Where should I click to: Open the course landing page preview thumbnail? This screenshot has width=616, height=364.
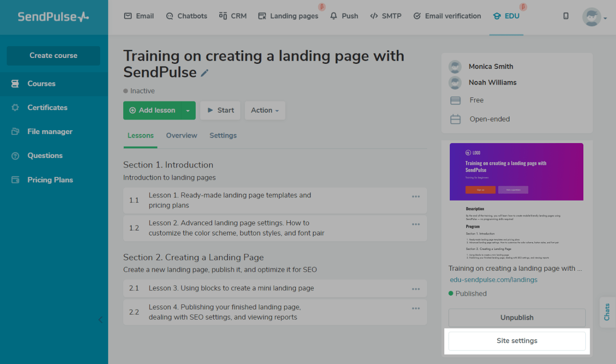click(516, 202)
